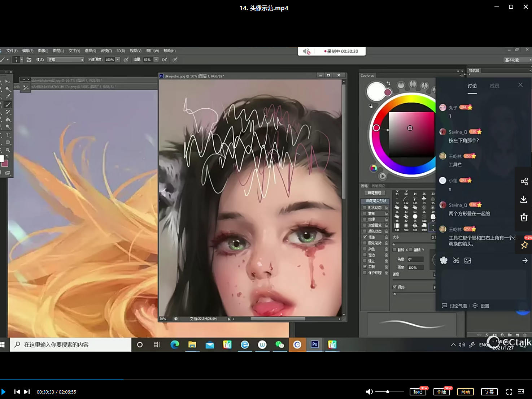Select the Eyedropper tool

pyautogui.click(x=8, y=97)
